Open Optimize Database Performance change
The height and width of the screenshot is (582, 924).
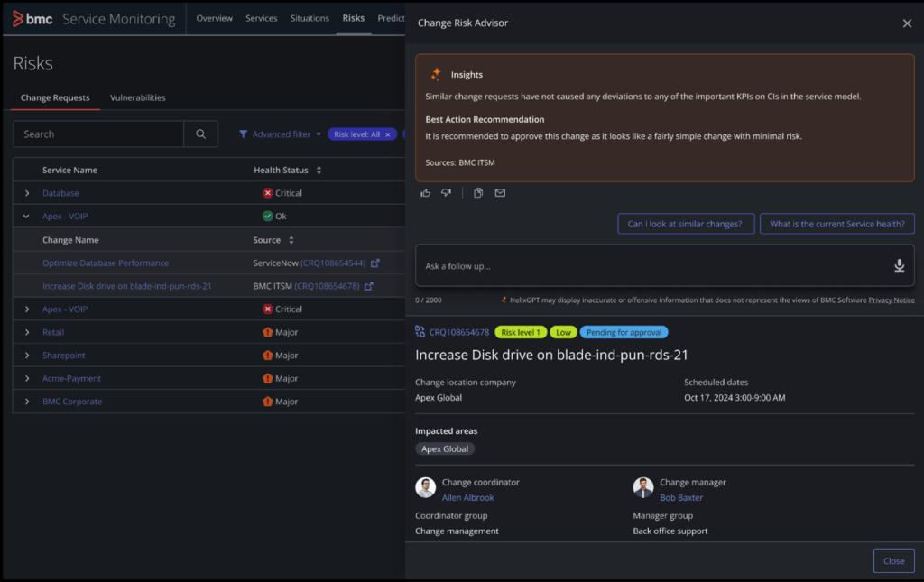click(106, 263)
